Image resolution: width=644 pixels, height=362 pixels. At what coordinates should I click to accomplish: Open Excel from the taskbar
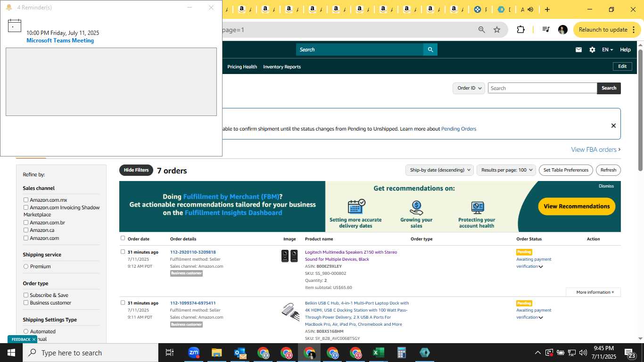coord(378,353)
